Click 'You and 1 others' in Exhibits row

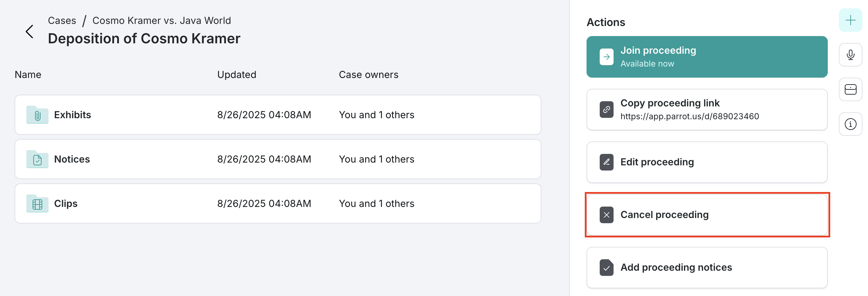(376, 115)
